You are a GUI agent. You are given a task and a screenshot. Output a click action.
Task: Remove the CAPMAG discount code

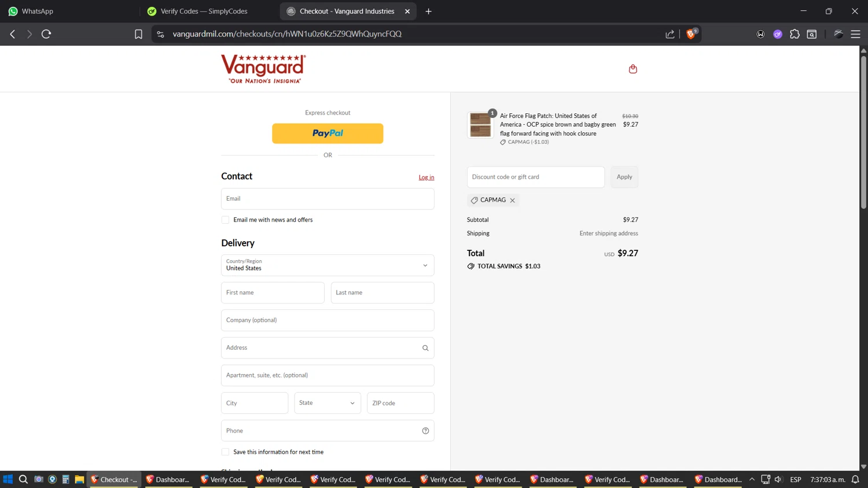coord(512,201)
